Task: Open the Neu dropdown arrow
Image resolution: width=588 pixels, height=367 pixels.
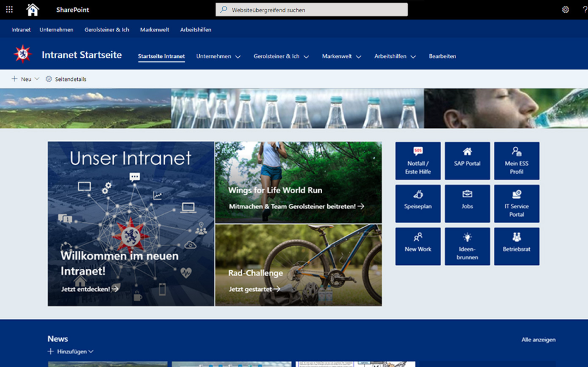Action: pyautogui.click(x=37, y=79)
